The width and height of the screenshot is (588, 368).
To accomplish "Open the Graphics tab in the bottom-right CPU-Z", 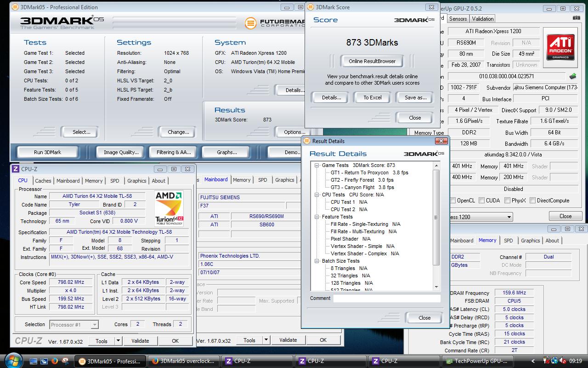I will [531, 241].
